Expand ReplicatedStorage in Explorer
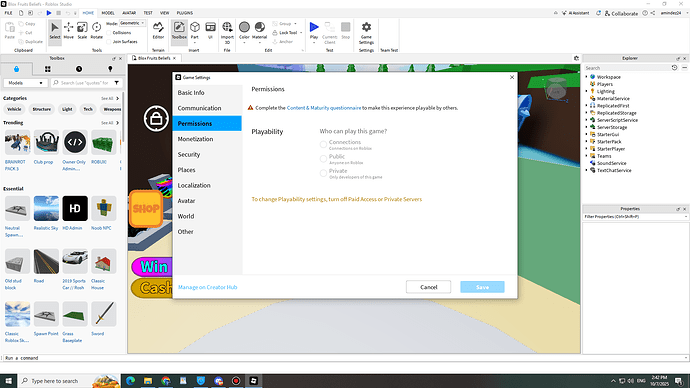 (x=587, y=113)
